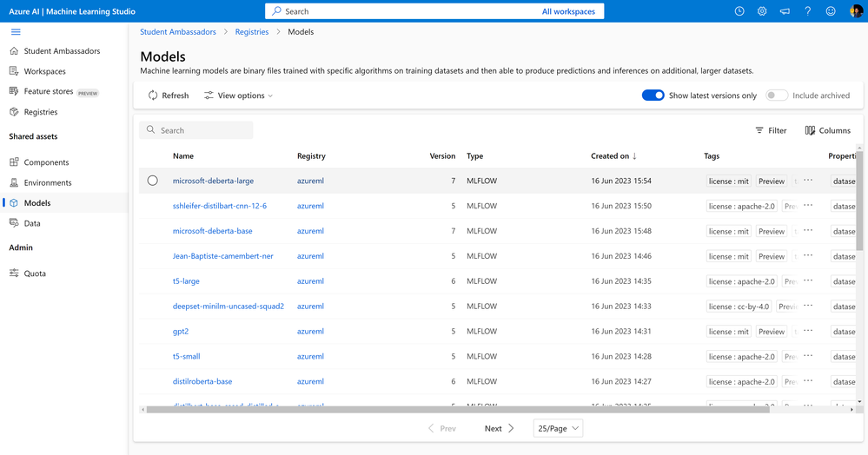Open distilroberta-base model link
The width and height of the screenshot is (868, 455).
[x=202, y=381]
